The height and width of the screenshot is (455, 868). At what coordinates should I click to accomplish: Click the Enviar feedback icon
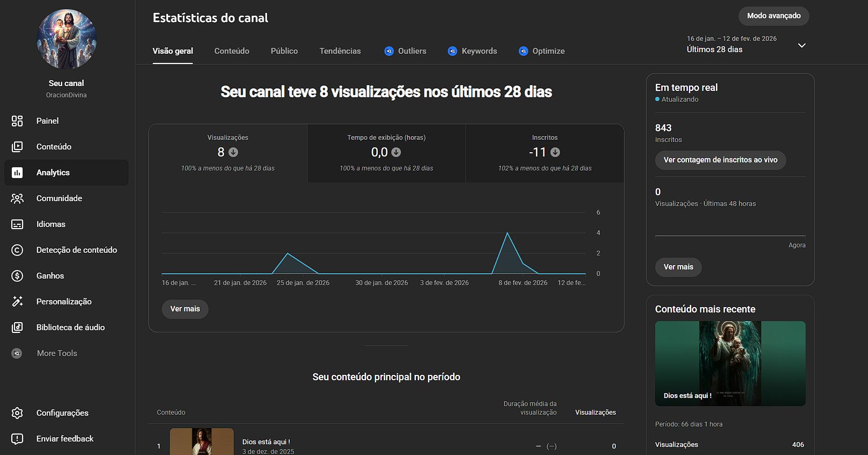click(x=17, y=439)
